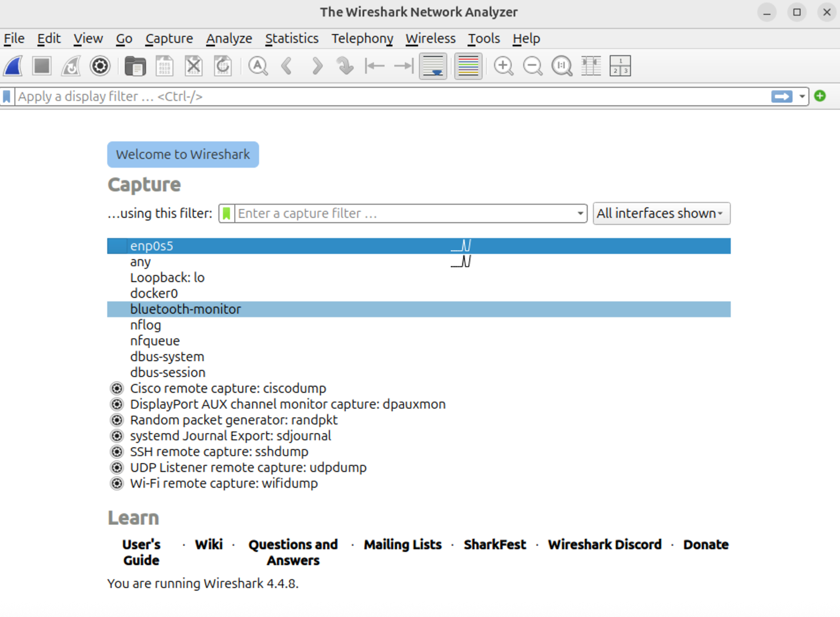Toggle packet list colorization
The width and height of the screenshot is (840, 617).
[x=468, y=66]
